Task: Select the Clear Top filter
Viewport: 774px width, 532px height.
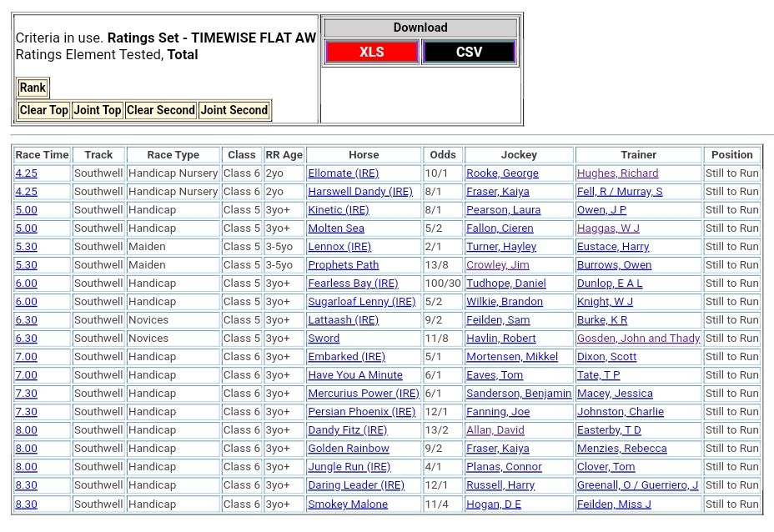Action: point(44,110)
